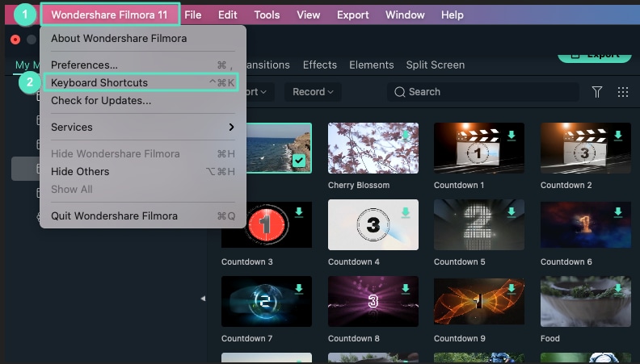Select the Countdown 6 thumbnail
The width and height of the screenshot is (640, 364).
click(585, 224)
